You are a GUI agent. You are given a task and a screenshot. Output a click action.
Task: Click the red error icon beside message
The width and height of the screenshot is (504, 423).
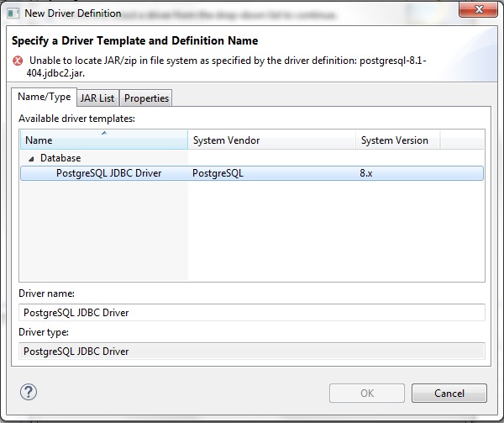pyautogui.click(x=18, y=61)
